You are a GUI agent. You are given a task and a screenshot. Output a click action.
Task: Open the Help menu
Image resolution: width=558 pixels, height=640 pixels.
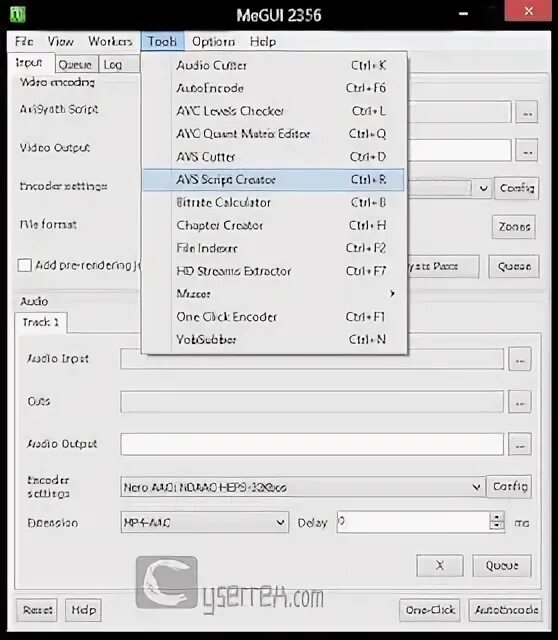coord(263,41)
